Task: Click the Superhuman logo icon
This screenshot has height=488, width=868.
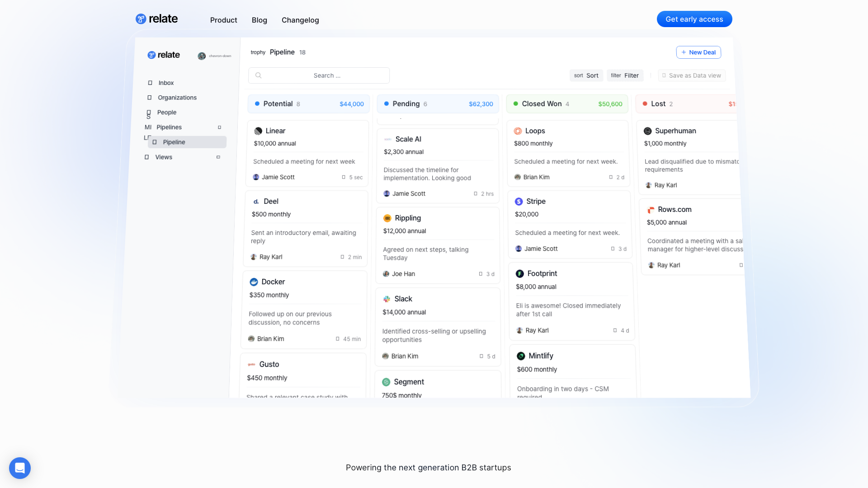Action: tap(648, 131)
